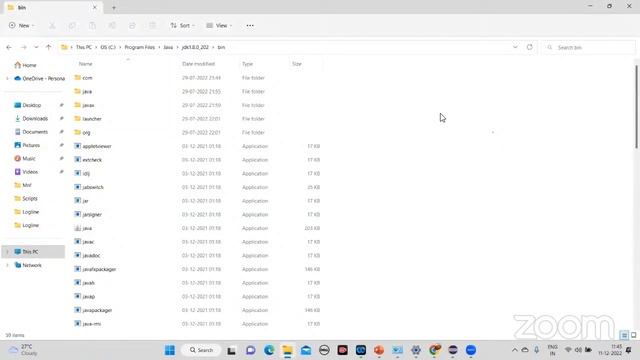Screen dimensions: 640x360
Task: Open Google Chrome from the taskbar
Action: tap(435, 350)
